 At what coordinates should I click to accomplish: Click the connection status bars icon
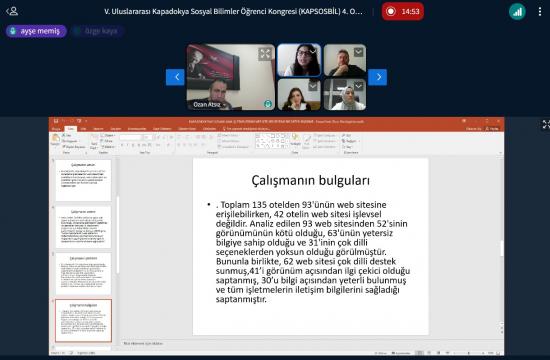click(x=517, y=12)
